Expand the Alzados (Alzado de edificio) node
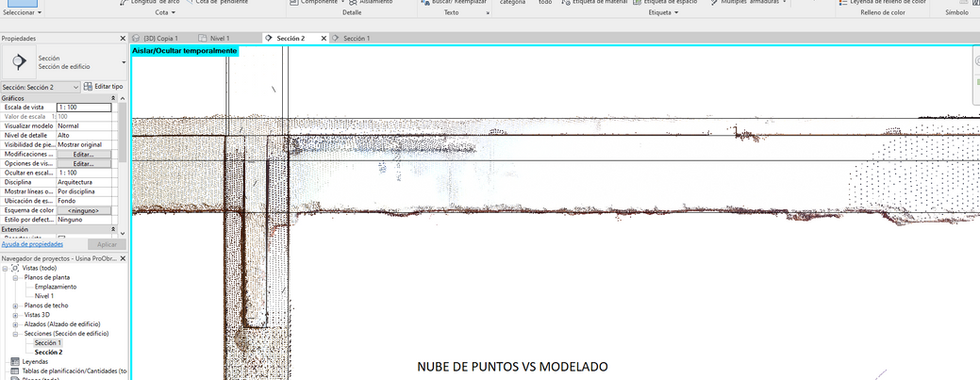This screenshot has width=980, height=380. [16, 324]
